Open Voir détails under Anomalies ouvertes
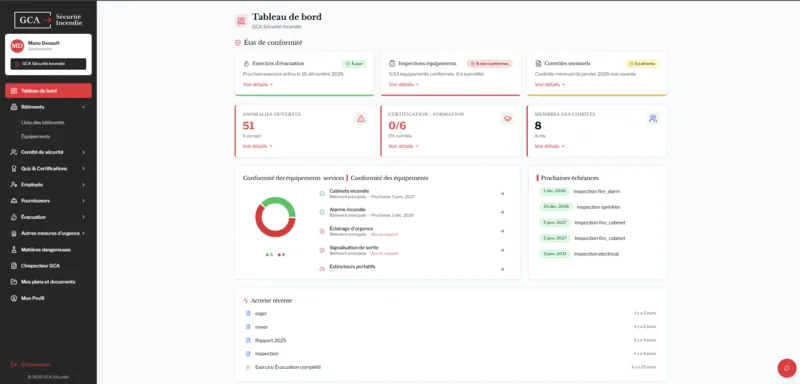This screenshot has width=800, height=384. pyautogui.click(x=258, y=146)
